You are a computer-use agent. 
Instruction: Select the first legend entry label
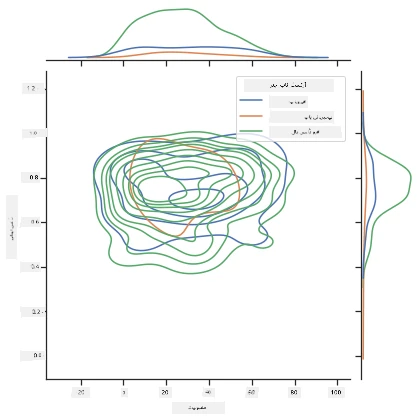tap(289, 102)
